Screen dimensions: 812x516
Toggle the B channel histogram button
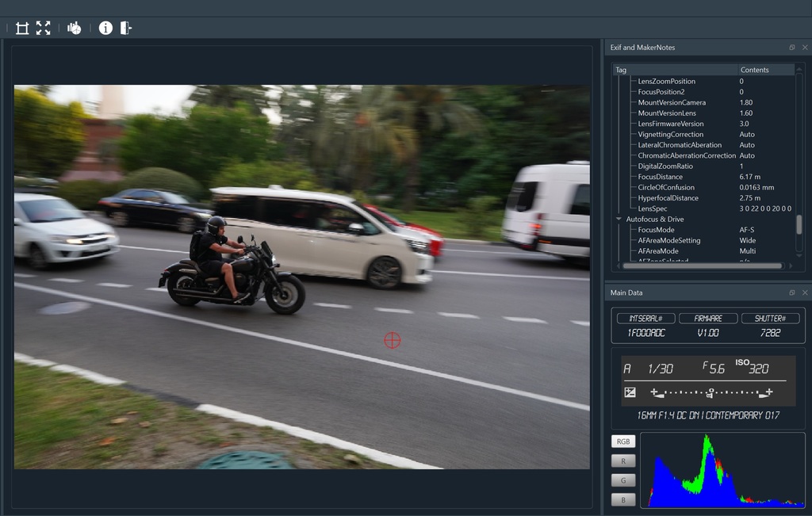coord(623,499)
